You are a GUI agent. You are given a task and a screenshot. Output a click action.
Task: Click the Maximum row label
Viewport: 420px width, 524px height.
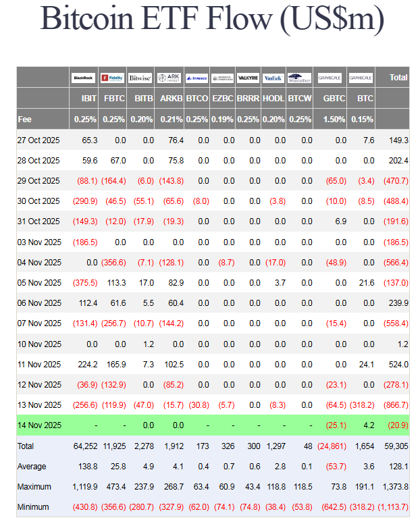click(34, 487)
